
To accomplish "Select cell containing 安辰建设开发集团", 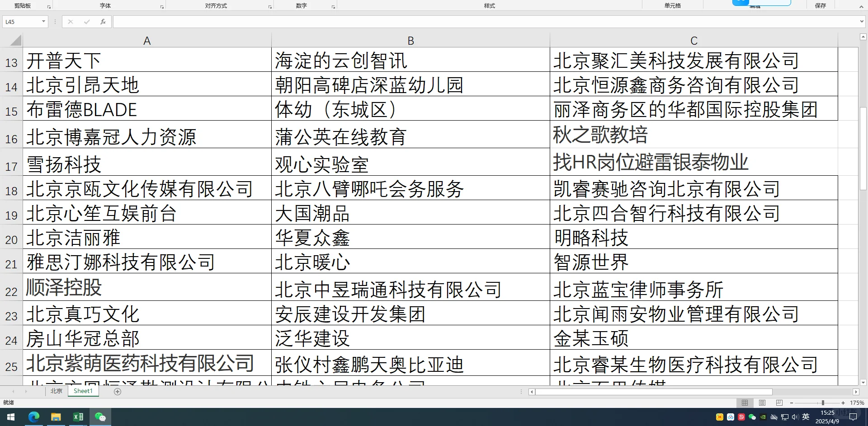I will pyautogui.click(x=410, y=314).
